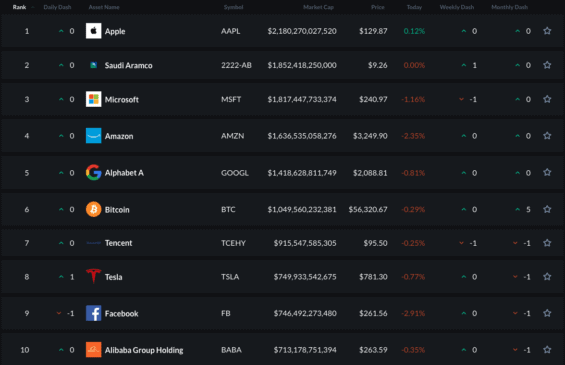Viewport: 565px width, 365px height.
Task: Click the Microsoft logo icon
Action: (x=93, y=99)
